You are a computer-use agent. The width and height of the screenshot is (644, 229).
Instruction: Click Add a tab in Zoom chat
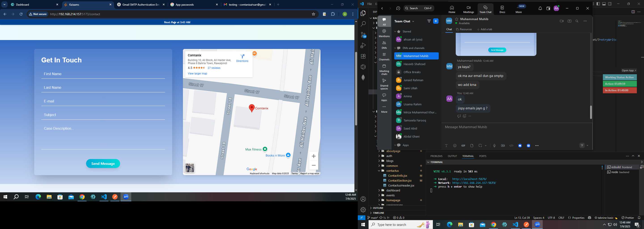485,30
